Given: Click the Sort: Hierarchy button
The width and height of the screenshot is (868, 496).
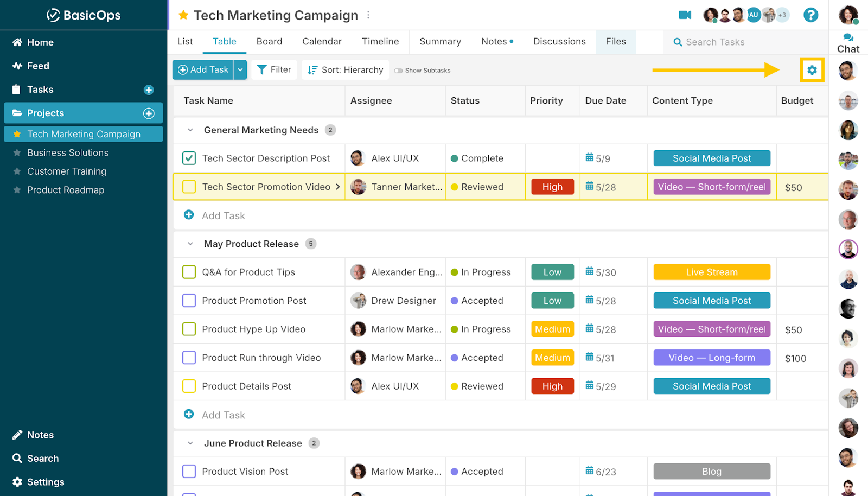Looking at the screenshot, I should [x=346, y=70].
